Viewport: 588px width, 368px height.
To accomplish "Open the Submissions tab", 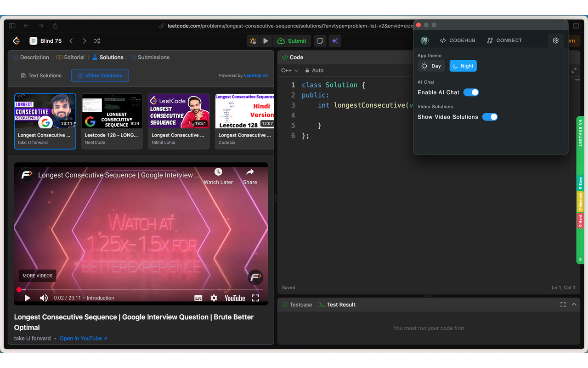I will click(150, 57).
